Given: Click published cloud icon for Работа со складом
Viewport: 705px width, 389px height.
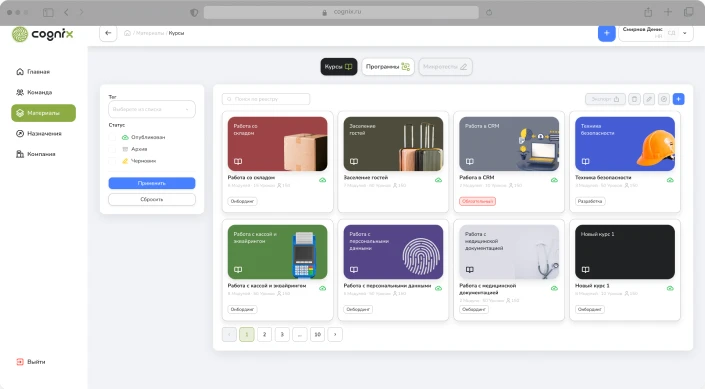Looking at the screenshot, I should pyautogui.click(x=322, y=180).
